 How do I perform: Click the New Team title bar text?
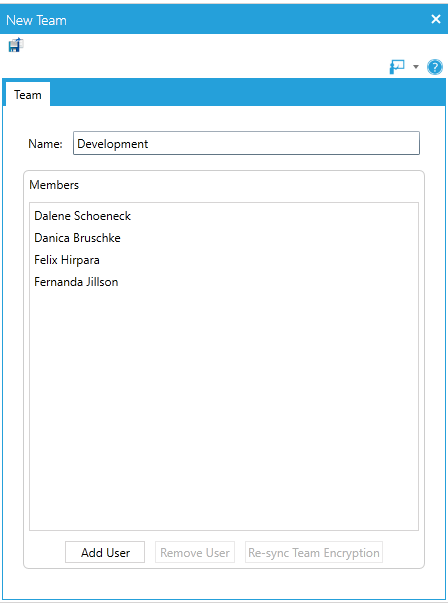[x=37, y=20]
